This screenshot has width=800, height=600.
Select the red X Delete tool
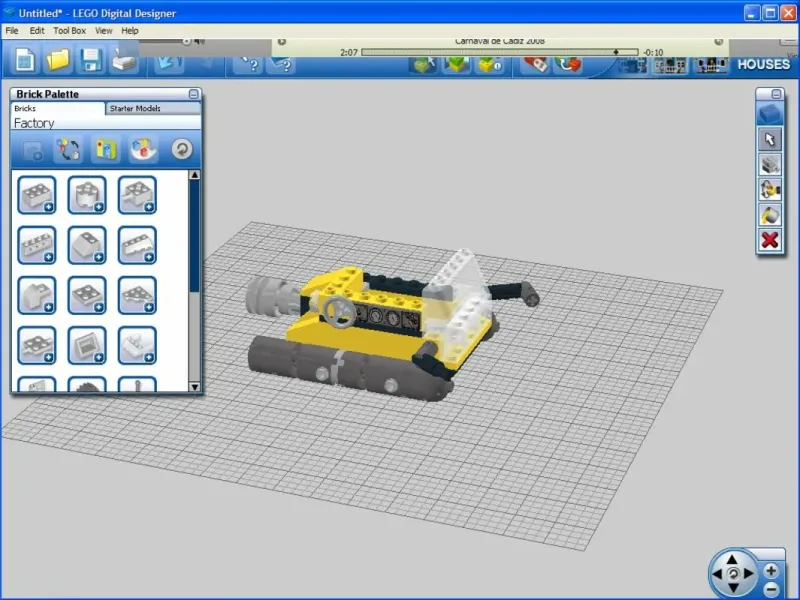click(769, 240)
